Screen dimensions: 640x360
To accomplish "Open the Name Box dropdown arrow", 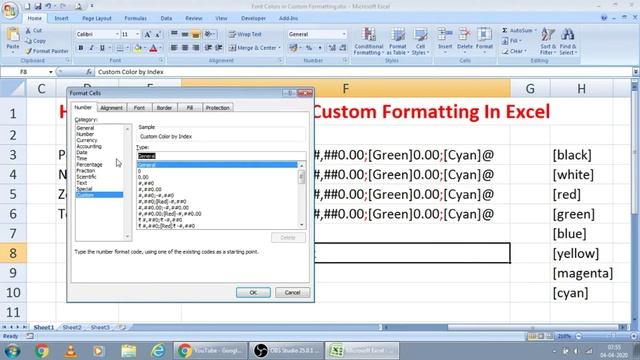I will pos(51,72).
